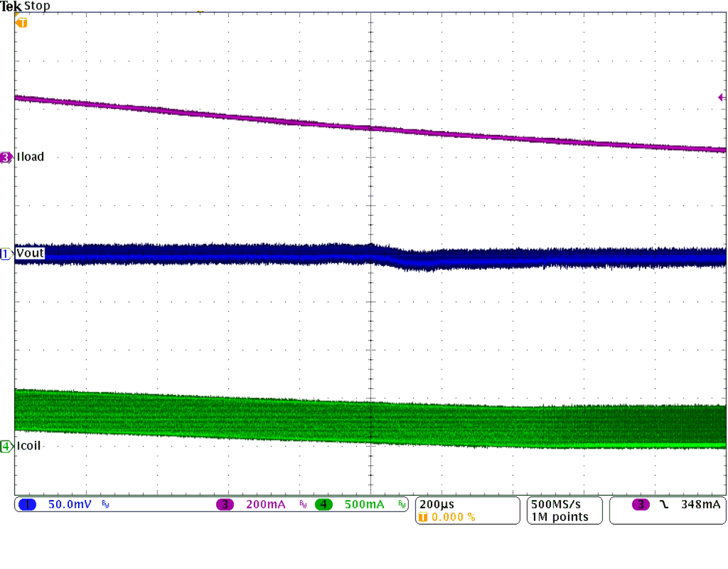Viewport: 728px width, 569px height.
Task: Toggle the Stop acquisition status indicator
Action: tap(38, 5)
